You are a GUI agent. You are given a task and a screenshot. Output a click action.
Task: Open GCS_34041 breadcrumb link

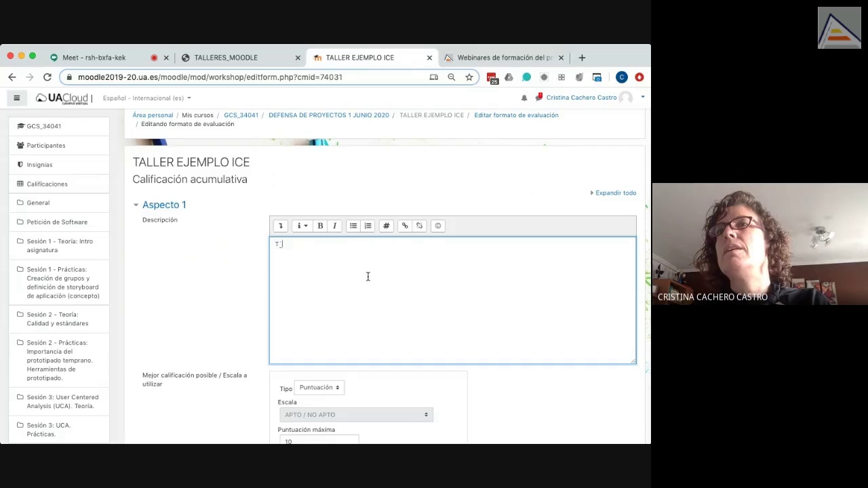pos(241,115)
